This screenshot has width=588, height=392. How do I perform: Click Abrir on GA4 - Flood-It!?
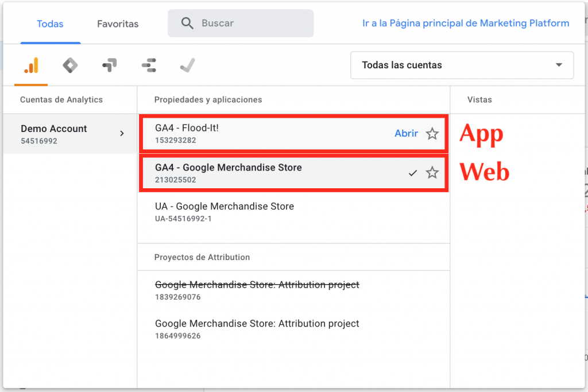(x=406, y=133)
